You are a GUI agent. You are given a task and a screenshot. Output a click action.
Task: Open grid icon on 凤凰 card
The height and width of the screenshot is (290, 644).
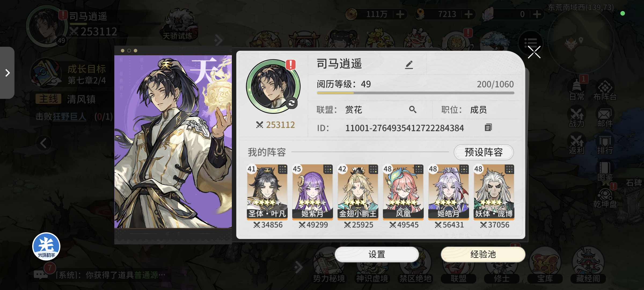[419, 169]
